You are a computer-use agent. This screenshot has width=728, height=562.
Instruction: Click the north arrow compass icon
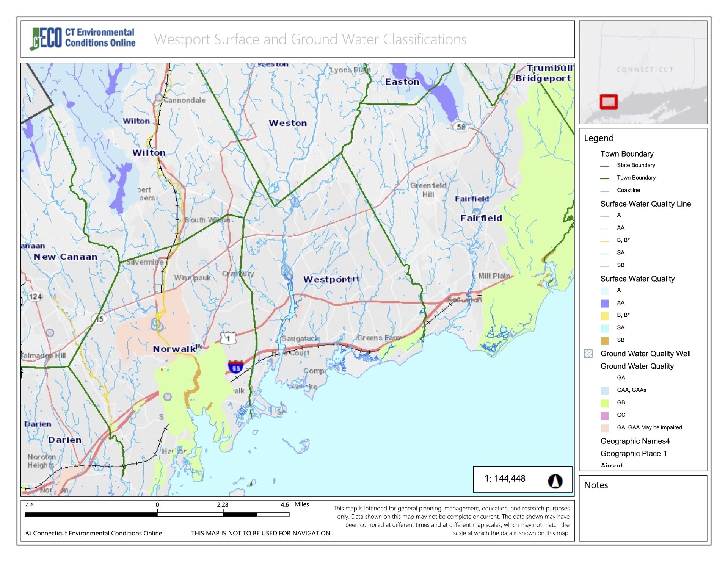[555, 481]
